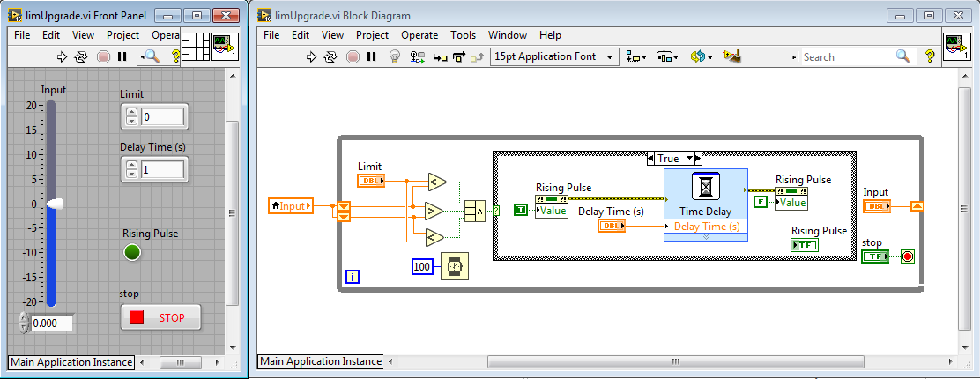Click Run arrow in Block Diagram toolbar
Viewport: 980px width, 379px height.
(312, 57)
